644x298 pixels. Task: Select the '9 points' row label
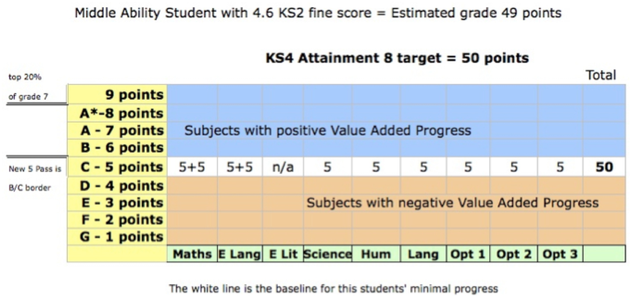134,95
